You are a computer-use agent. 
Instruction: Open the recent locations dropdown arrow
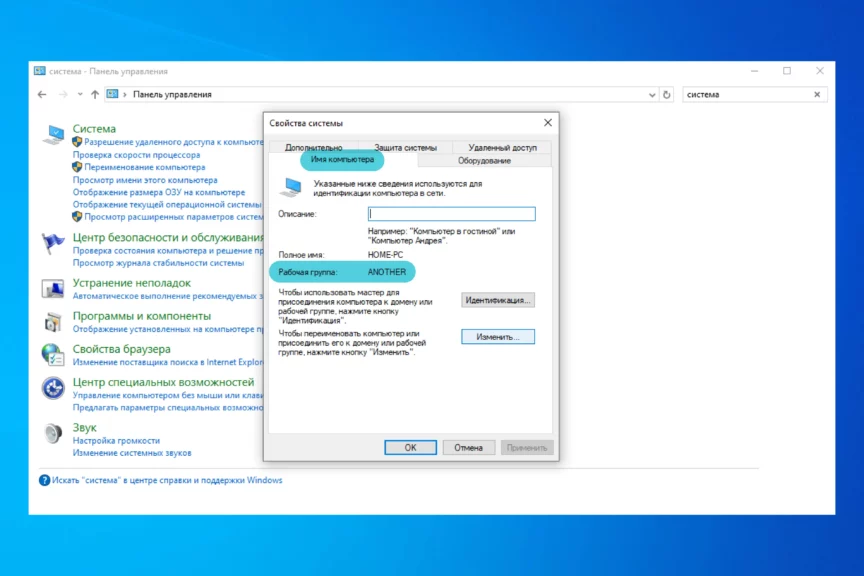tap(80, 94)
